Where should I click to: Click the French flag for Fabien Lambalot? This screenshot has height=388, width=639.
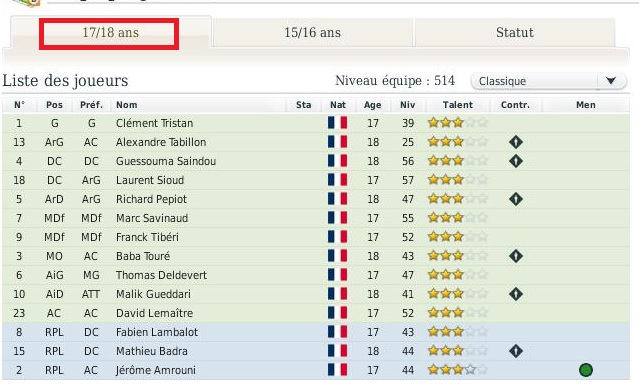pyautogui.click(x=337, y=332)
